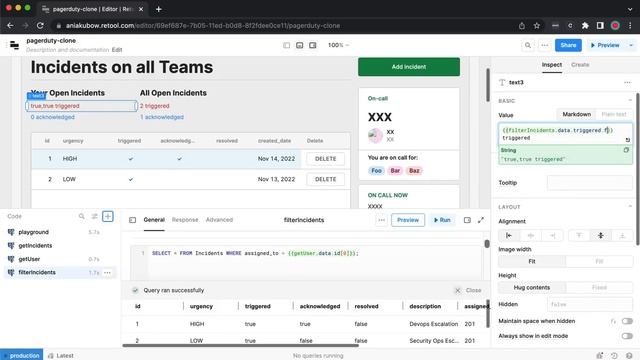Open query editor more options ellipsis
This screenshot has height=360, width=640.
382,220
